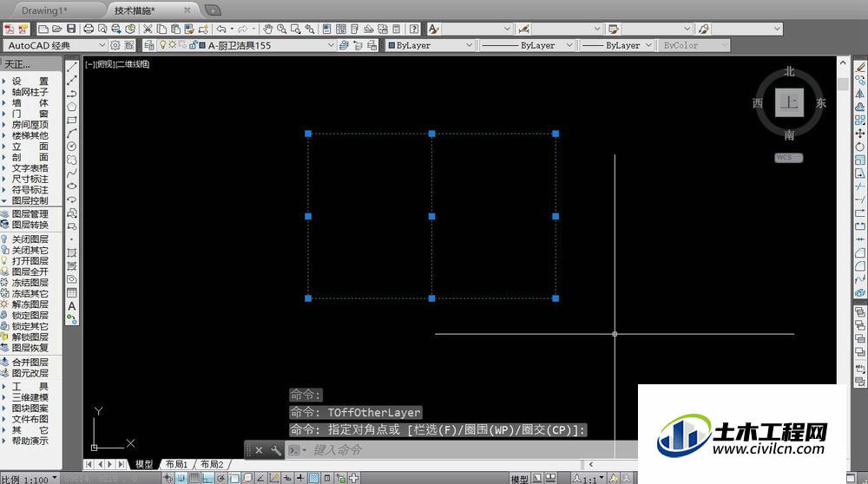Select the Circle draw tool
Viewport: 868px width, 484px height.
click(72, 147)
